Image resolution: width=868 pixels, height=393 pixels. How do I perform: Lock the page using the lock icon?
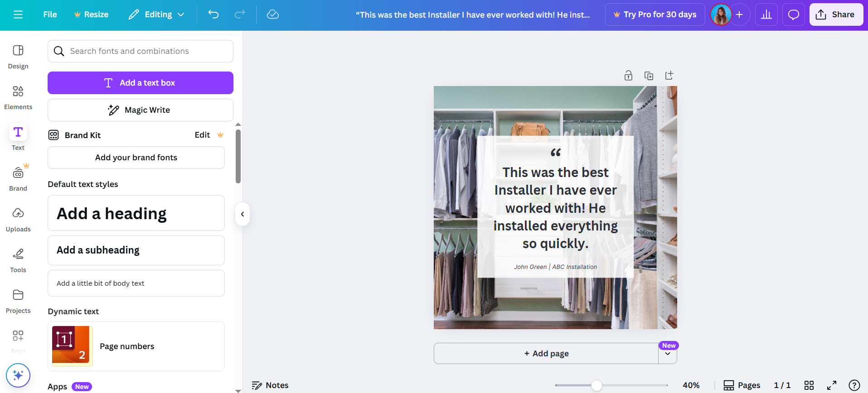628,76
